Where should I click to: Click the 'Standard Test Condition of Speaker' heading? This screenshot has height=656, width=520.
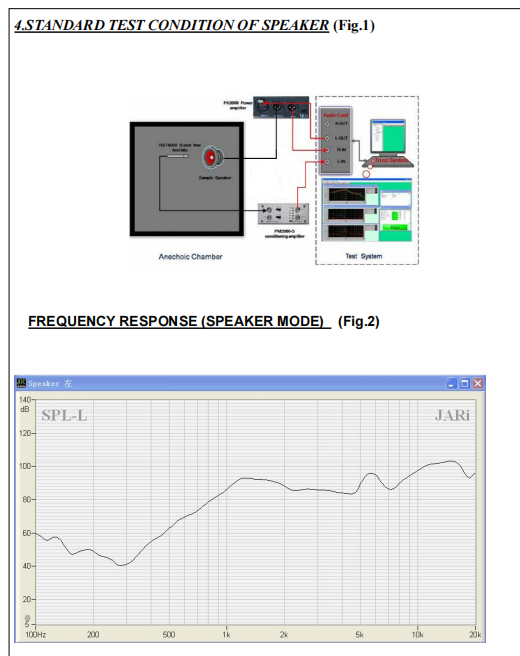172,25
